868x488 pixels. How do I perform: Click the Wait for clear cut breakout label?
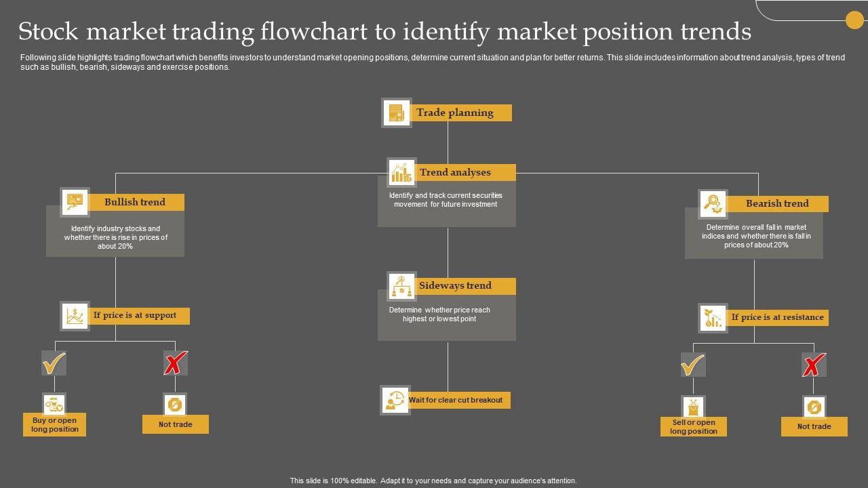(x=456, y=401)
